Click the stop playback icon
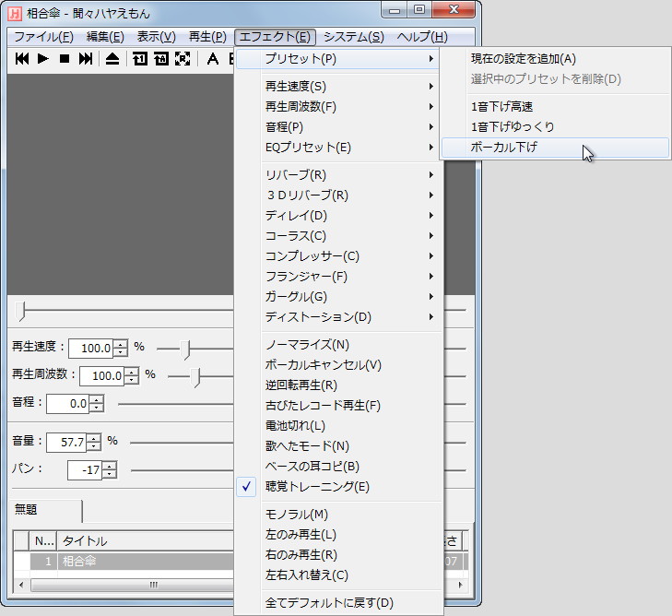 [x=65, y=59]
